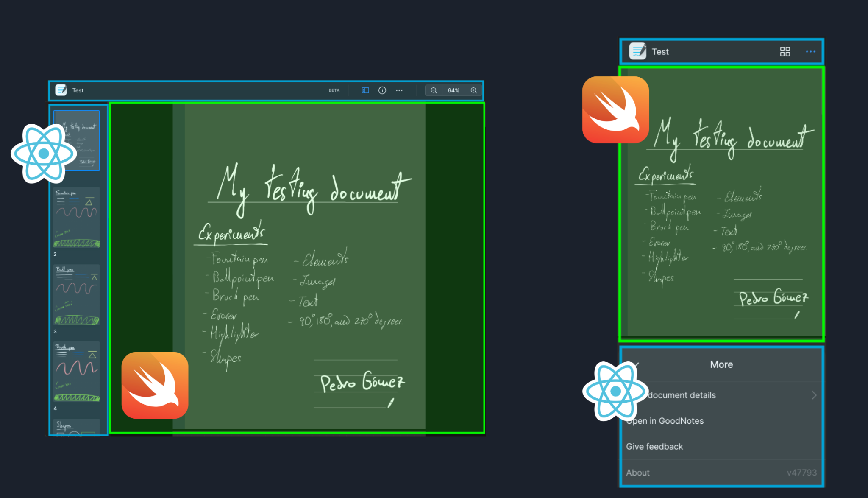The height and width of the screenshot is (498, 868).
Task: Click the Swift app icon in main view
Action: [x=155, y=386]
